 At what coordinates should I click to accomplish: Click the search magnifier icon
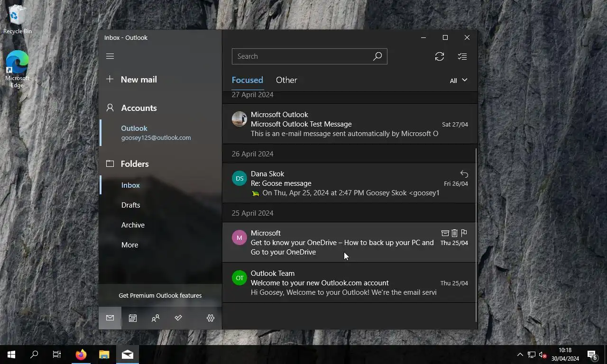(x=377, y=56)
